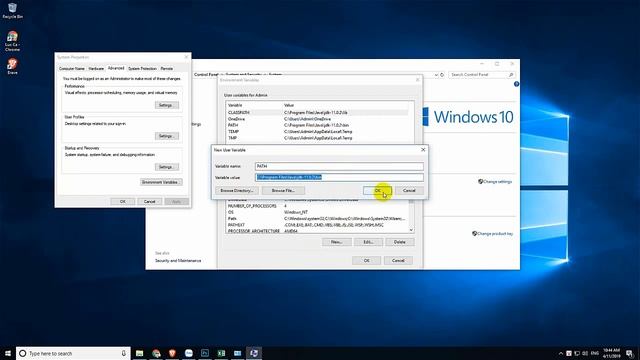Open Startup and Recovery Settings button
Viewport: 640px width, 360px height.
point(167,167)
